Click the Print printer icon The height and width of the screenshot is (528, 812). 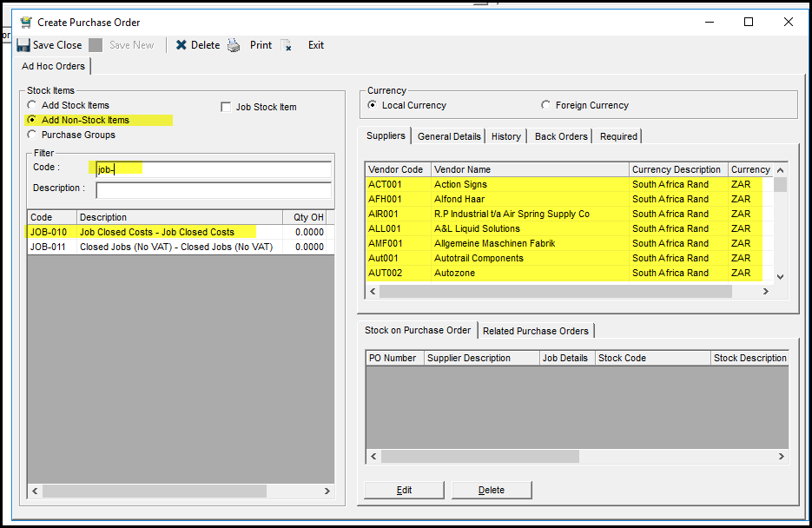[234, 45]
